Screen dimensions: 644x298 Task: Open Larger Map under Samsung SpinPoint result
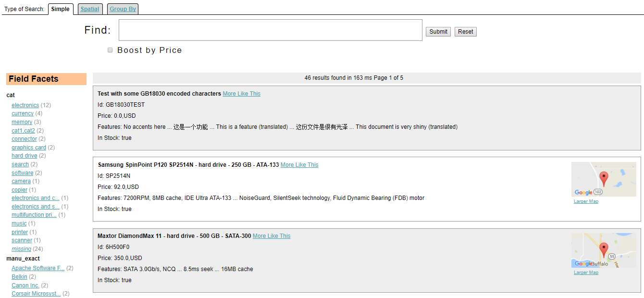(586, 201)
